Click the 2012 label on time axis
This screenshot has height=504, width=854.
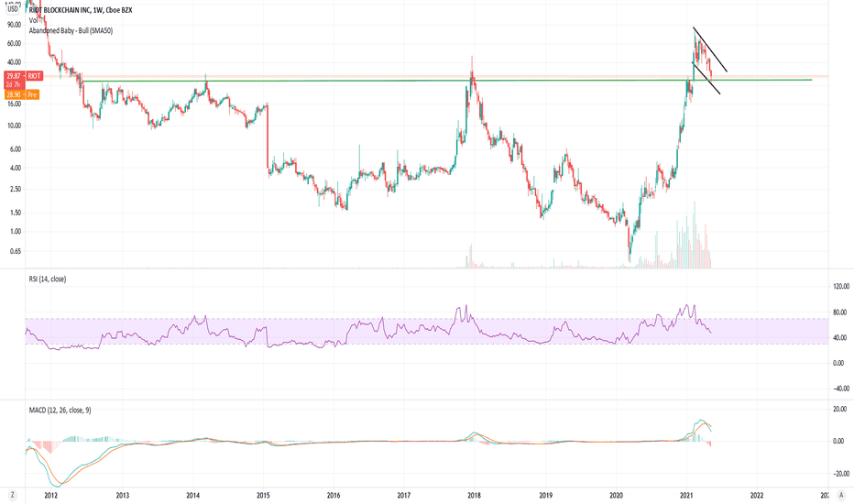tap(51, 495)
